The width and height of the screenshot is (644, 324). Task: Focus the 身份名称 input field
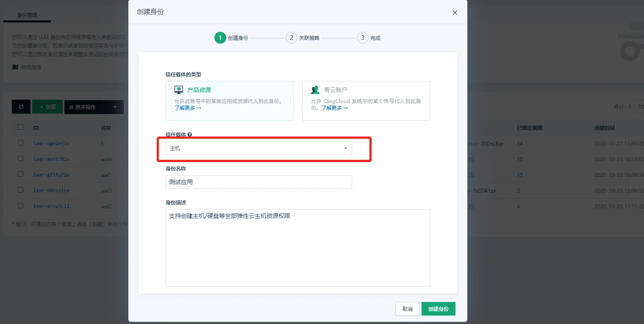point(258,182)
